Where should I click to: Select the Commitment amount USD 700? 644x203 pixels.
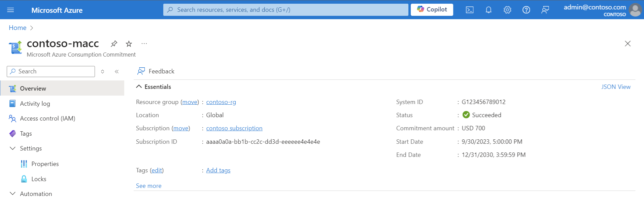click(x=473, y=128)
